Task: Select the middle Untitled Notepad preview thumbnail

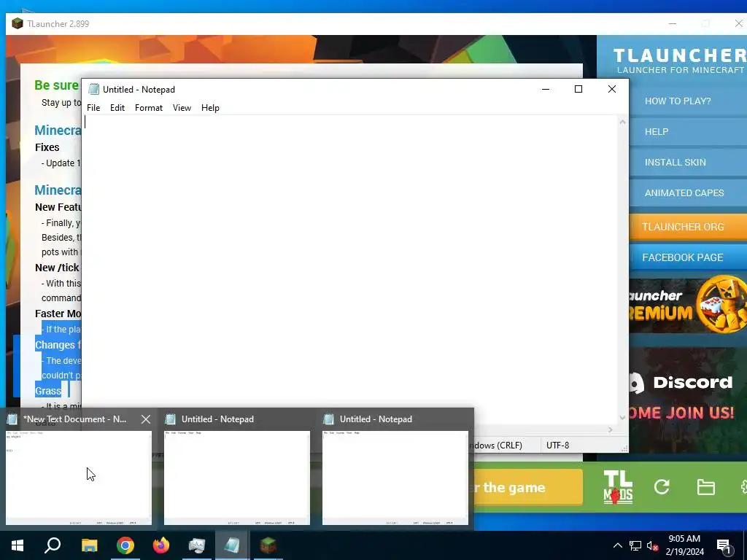Action: pos(237,478)
